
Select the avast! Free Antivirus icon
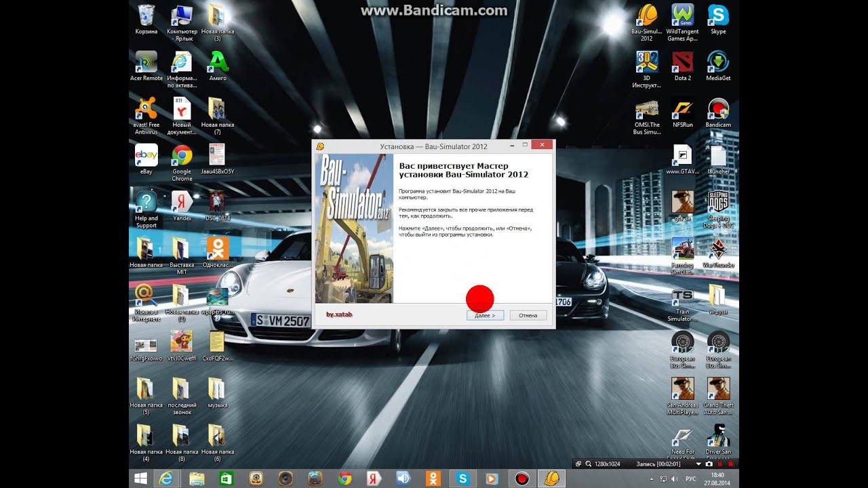146,116
